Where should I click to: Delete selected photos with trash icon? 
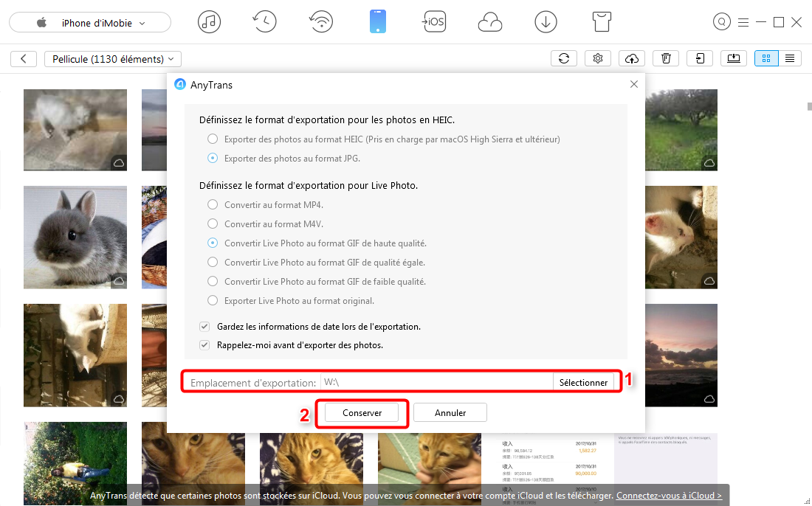click(665, 58)
